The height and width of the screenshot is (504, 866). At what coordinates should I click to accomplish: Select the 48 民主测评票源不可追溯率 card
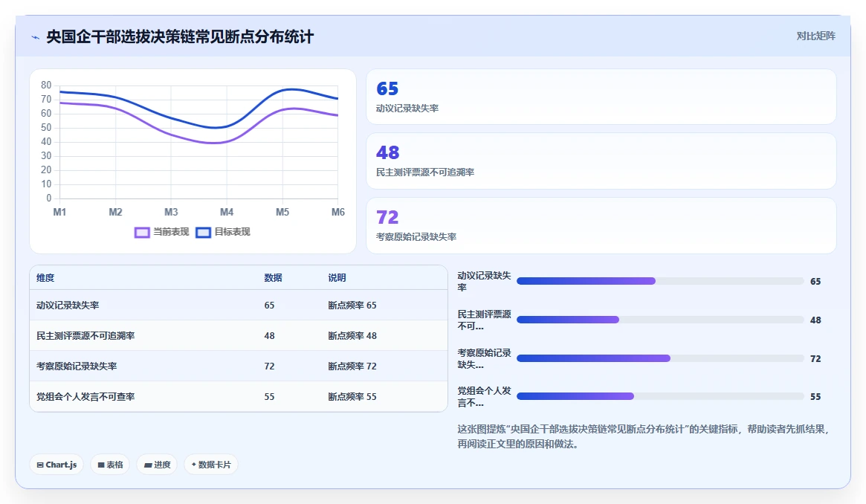601,161
